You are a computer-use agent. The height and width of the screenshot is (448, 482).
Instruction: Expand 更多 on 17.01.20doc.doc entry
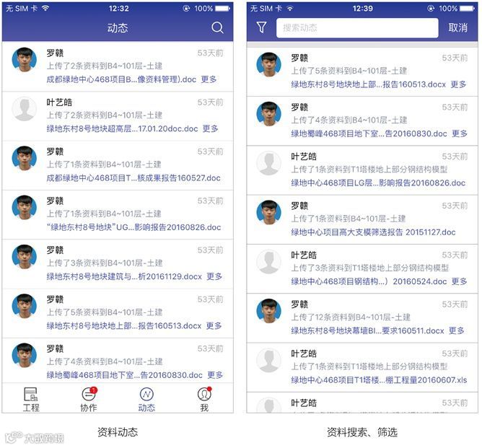210,128
